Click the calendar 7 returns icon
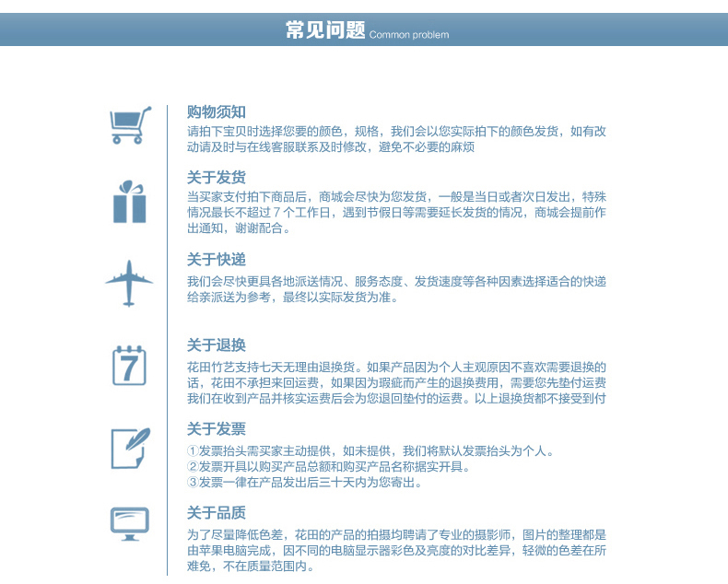 129,366
